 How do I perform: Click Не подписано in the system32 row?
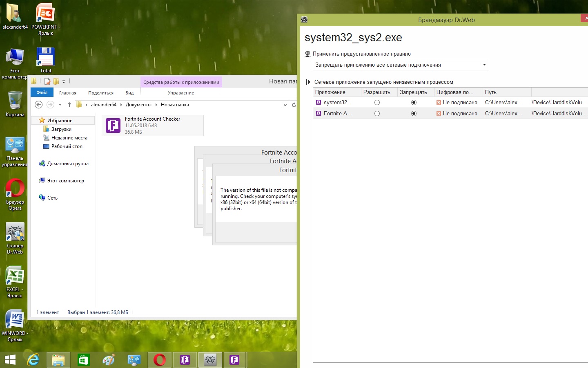point(460,103)
